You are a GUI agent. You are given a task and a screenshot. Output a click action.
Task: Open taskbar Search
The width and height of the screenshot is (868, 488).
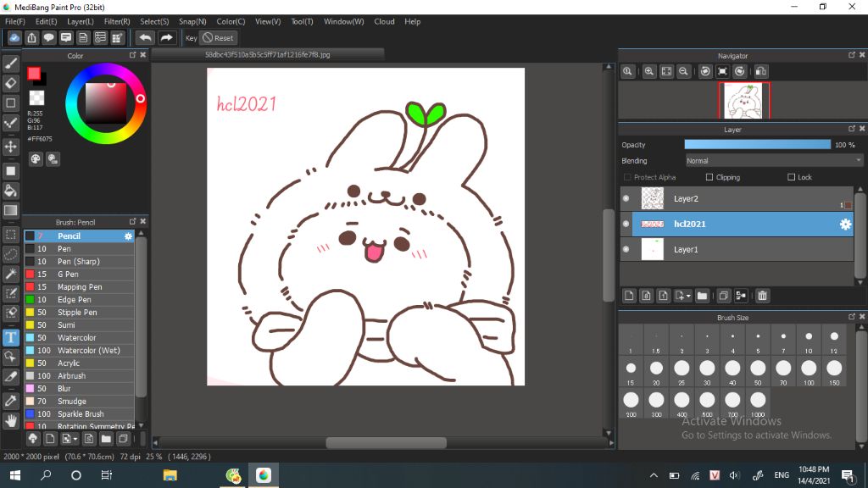click(x=46, y=475)
